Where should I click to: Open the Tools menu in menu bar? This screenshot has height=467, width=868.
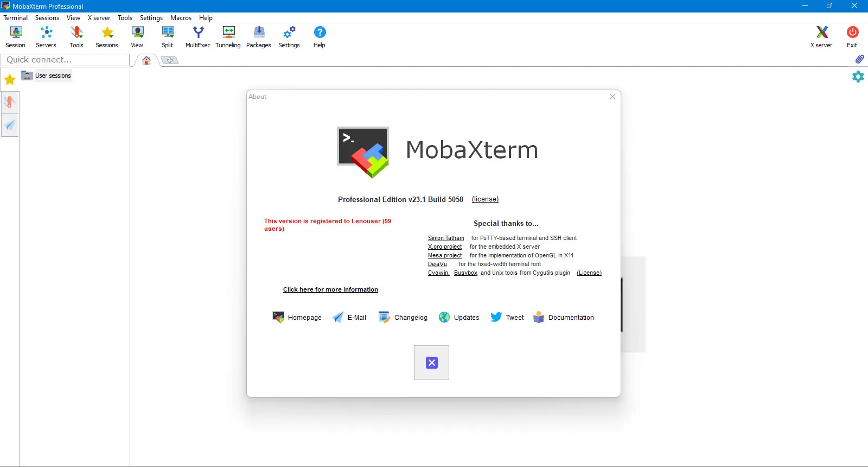tap(125, 18)
